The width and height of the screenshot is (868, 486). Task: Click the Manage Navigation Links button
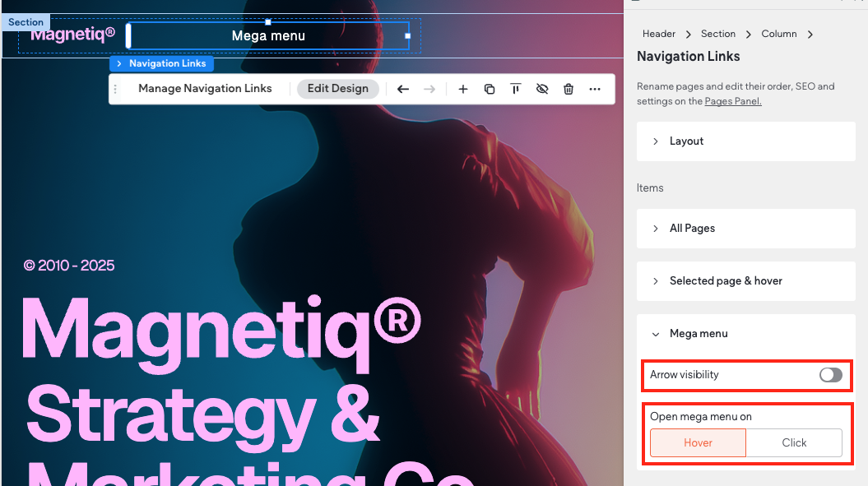205,89
